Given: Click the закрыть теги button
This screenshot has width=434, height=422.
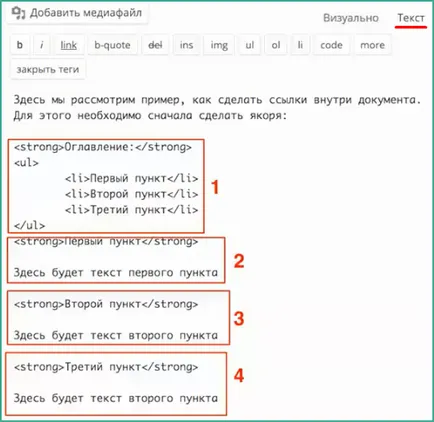Looking at the screenshot, I should pyautogui.click(x=48, y=69).
